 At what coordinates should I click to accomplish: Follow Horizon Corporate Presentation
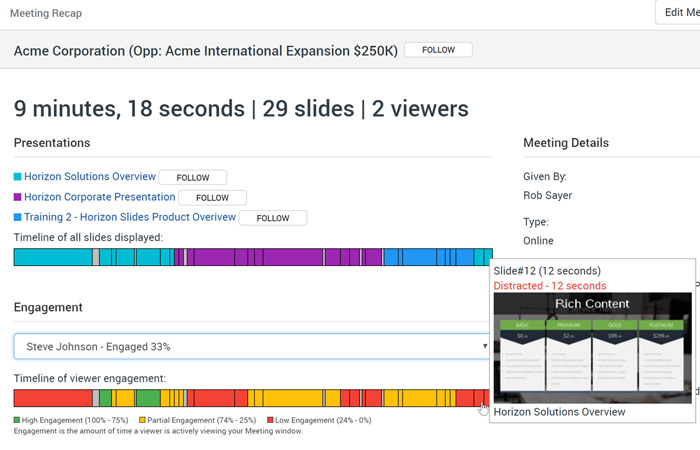coord(212,198)
